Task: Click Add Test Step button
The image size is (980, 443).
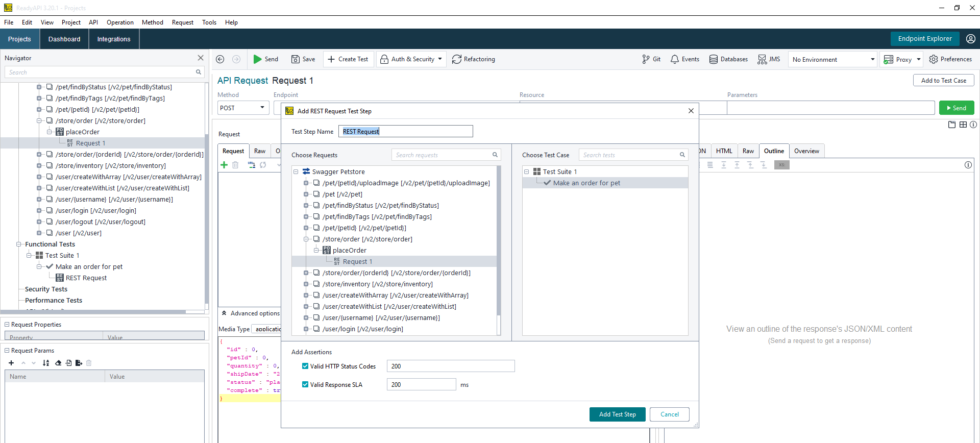Action: pos(617,414)
